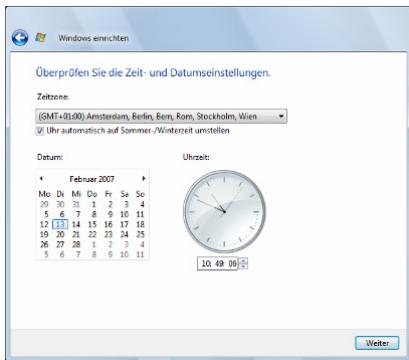This screenshot has width=409, height=360.
Task: Select February 28 in the calendar
Action: point(76,244)
